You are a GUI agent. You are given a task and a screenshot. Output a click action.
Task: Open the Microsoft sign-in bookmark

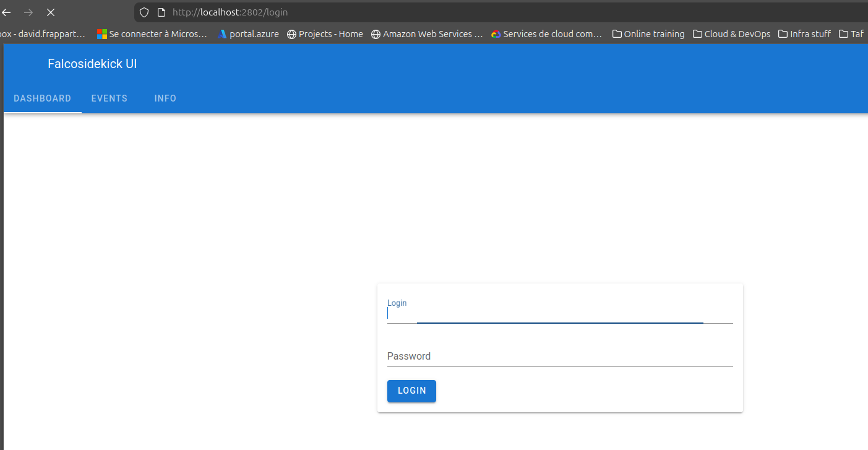point(152,34)
